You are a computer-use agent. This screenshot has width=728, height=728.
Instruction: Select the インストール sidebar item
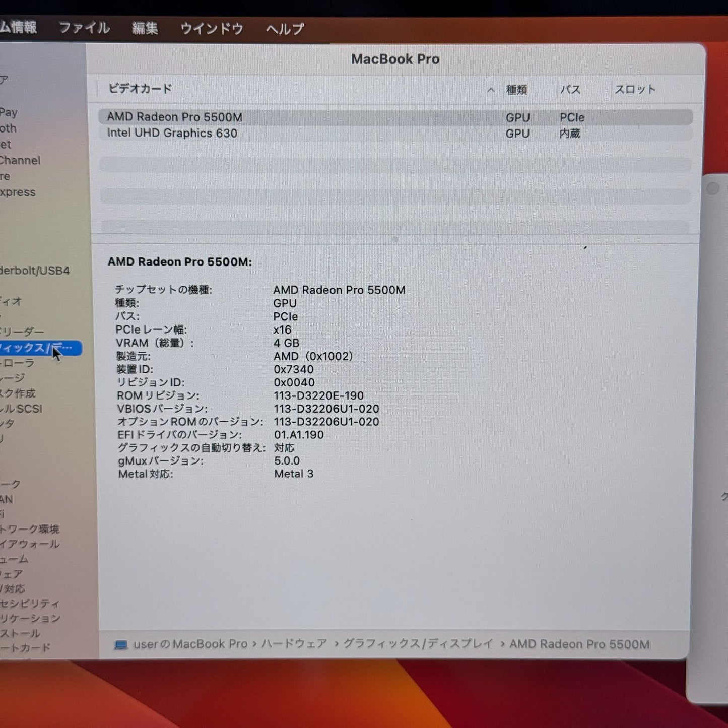[20, 633]
